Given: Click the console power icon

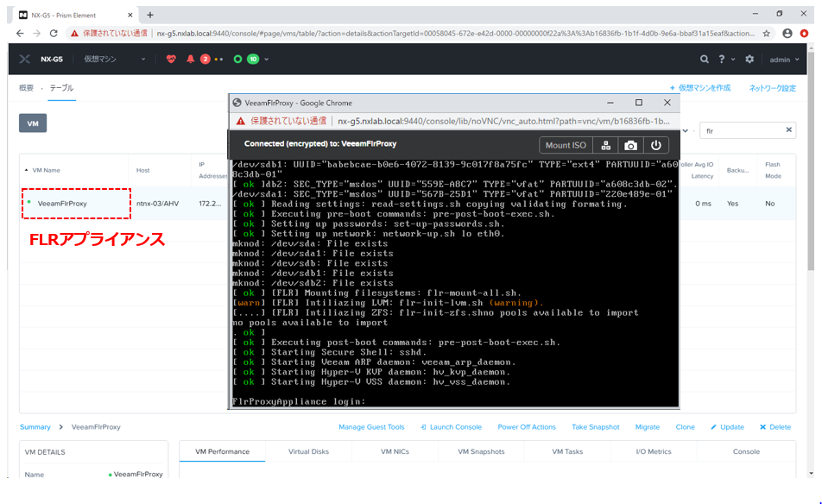Looking at the screenshot, I should click(x=656, y=145).
